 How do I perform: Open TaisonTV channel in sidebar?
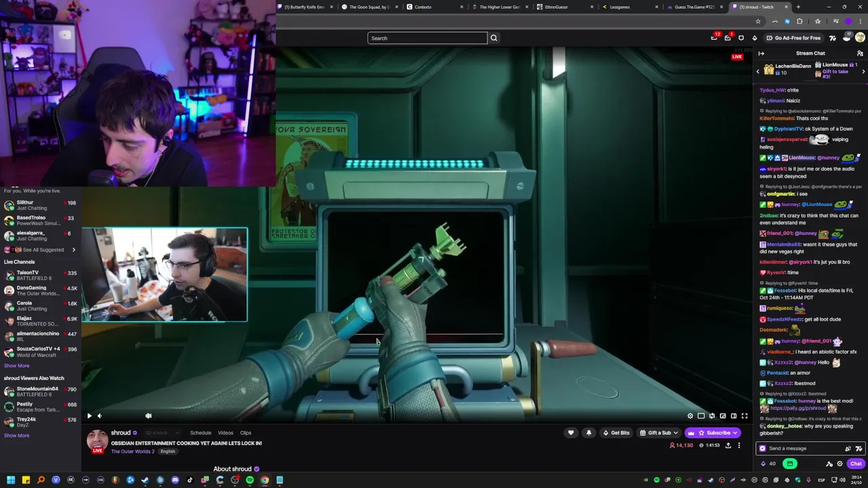pyautogui.click(x=41, y=275)
